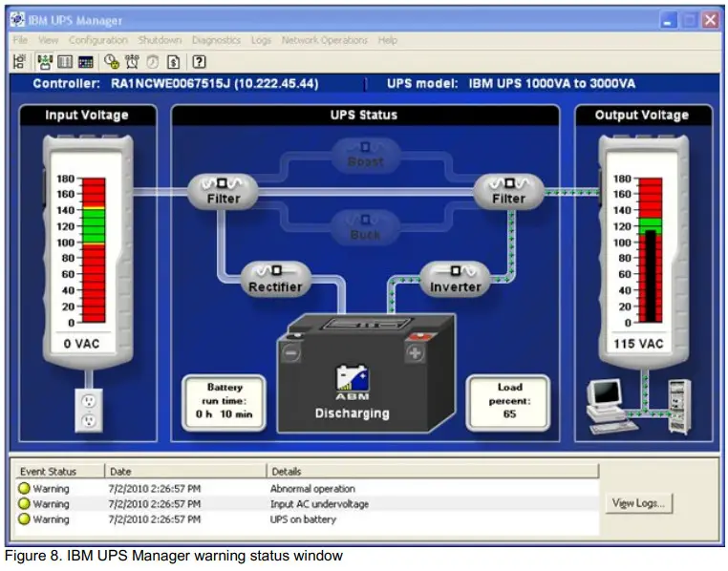
Task: Open the Diagnostics menu
Action: click(x=216, y=40)
